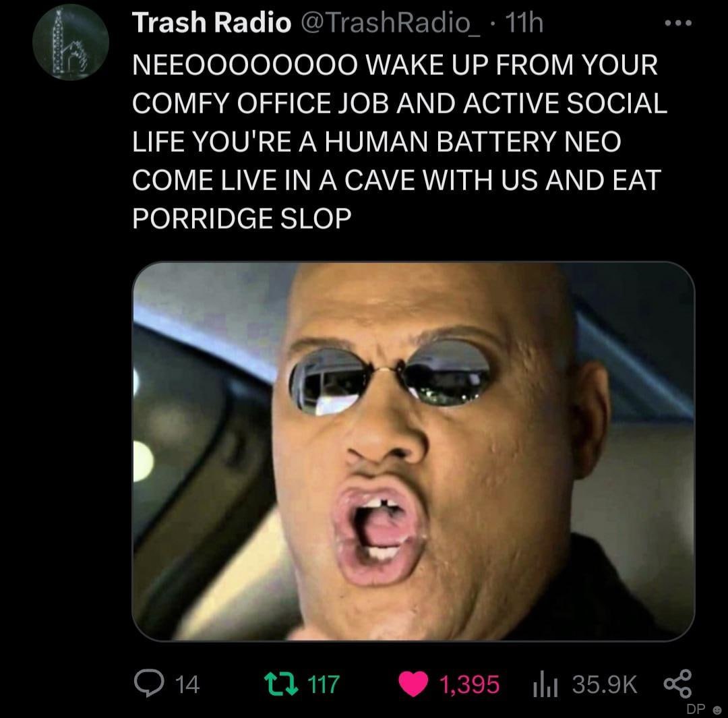
Task: Open Trash Radio's profile avatar
Action: click(71, 42)
